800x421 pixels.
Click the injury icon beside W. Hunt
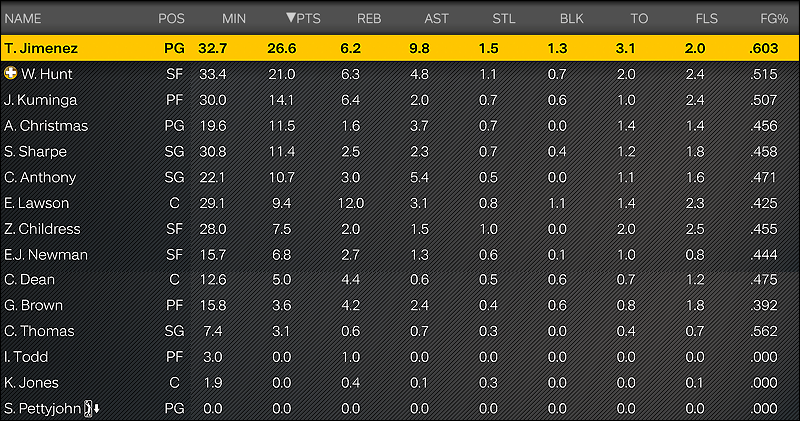pos(10,73)
